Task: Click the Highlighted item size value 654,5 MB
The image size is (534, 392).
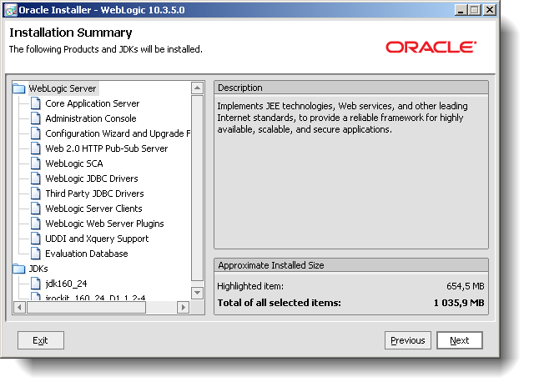Action: 466,286
